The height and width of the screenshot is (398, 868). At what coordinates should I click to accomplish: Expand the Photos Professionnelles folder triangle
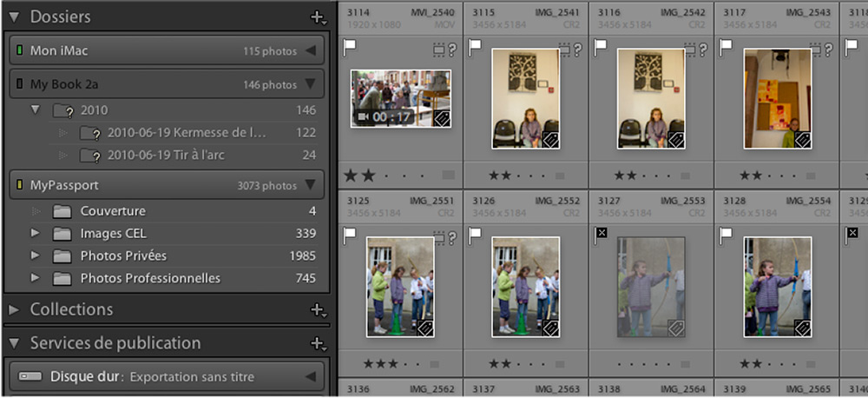(36, 278)
